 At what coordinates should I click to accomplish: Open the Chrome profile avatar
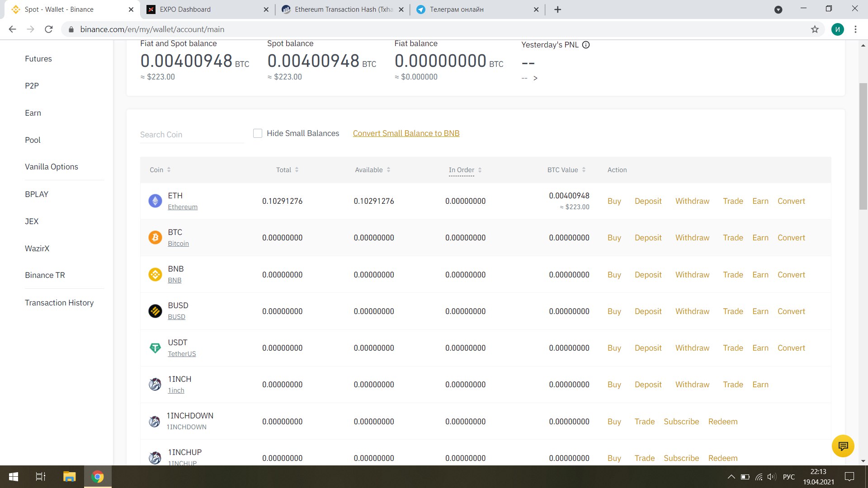(x=837, y=29)
